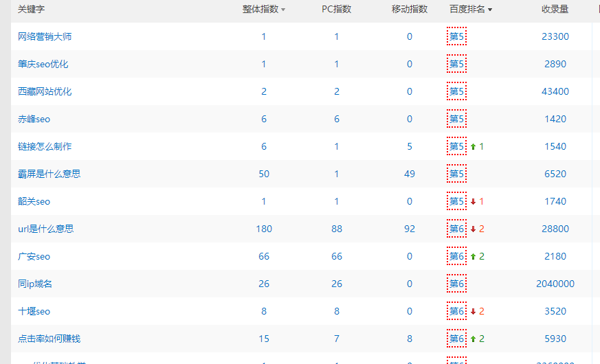Click the 收录量 column header
This screenshot has width=600, height=364.
(x=555, y=10)
